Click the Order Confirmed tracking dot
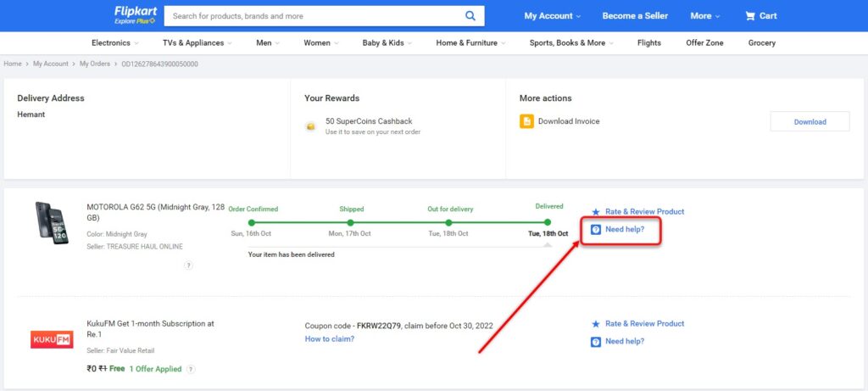 click(251, 222)
